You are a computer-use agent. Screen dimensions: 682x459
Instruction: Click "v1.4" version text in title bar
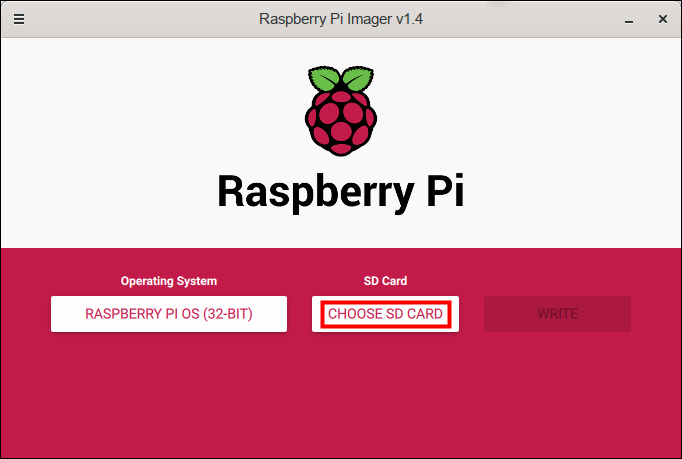point(408,18)
